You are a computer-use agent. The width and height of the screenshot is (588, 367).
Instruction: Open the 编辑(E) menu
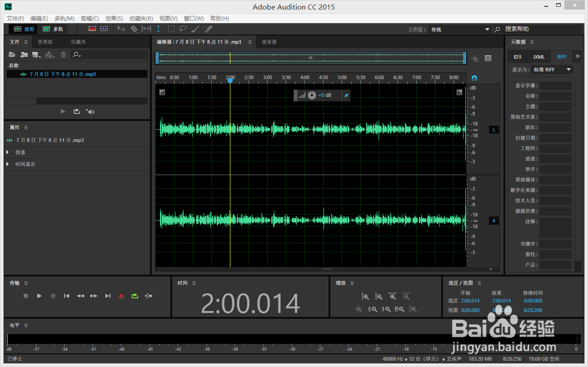[39, 18]
